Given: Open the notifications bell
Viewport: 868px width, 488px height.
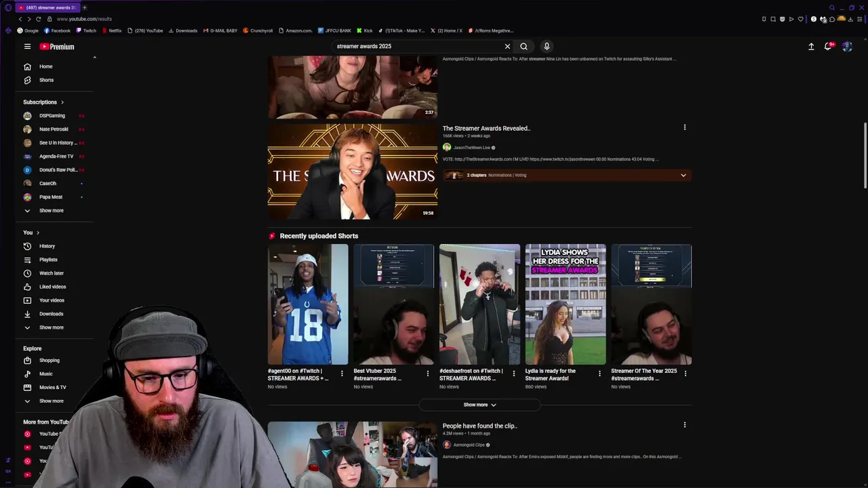Looking at the screenshot, I should pyautogui.click(x=828, y=46).
